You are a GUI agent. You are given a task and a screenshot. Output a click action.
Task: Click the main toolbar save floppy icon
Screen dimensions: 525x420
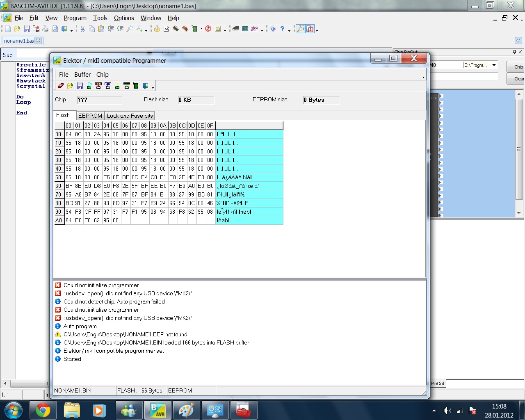pyautogui.click(x=27, y=29)
